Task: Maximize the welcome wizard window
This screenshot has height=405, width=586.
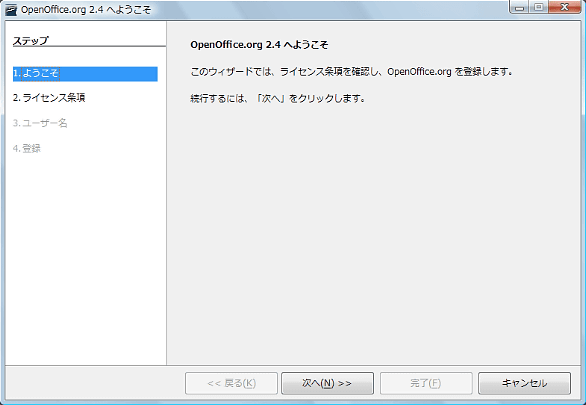Action: (539, 7)
